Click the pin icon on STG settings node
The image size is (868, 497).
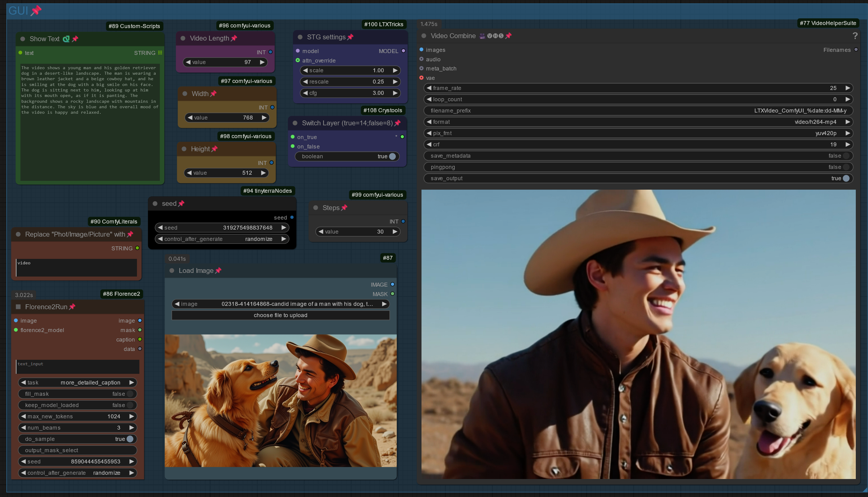[350, 37]
